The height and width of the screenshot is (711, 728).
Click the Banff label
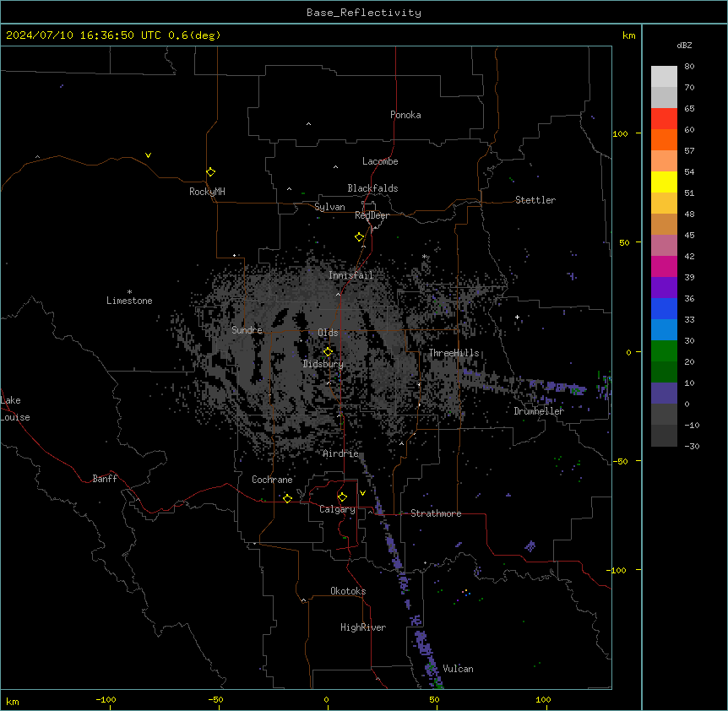coord(105,479)
